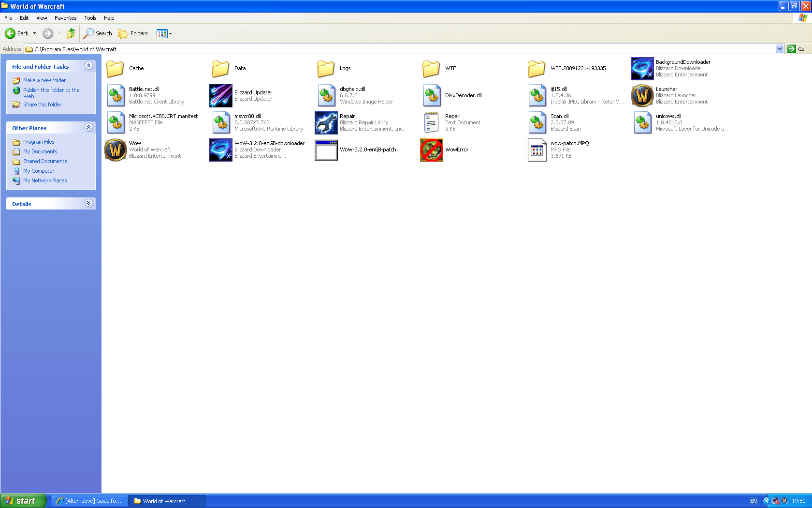Go up one folder level
This screenshot has height=508, width=812.
point(71,33)
